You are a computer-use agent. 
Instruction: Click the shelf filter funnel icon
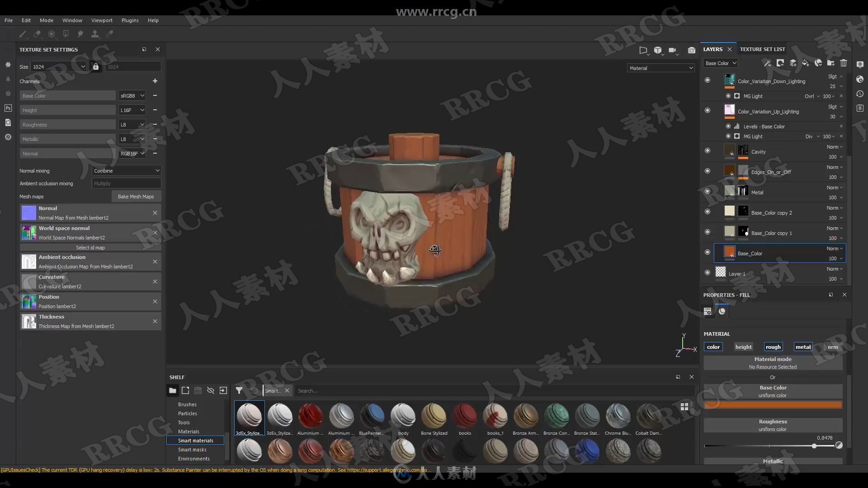pos(239,390)
